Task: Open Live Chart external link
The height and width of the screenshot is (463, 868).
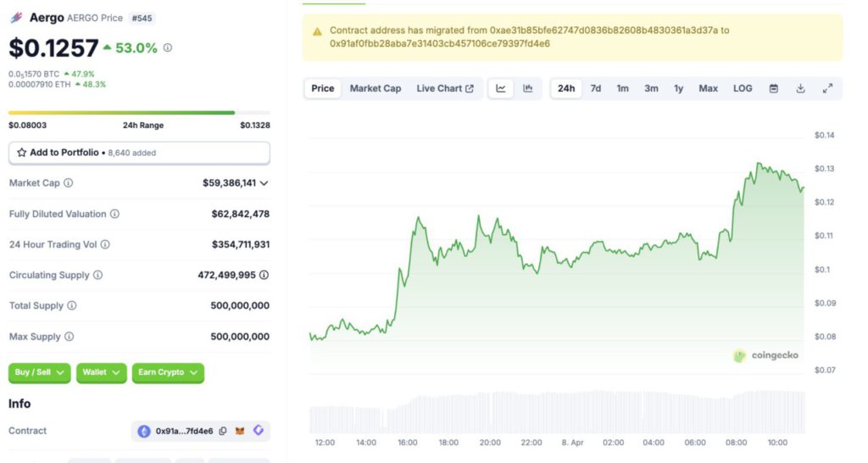Action: [x=445, y=88]
